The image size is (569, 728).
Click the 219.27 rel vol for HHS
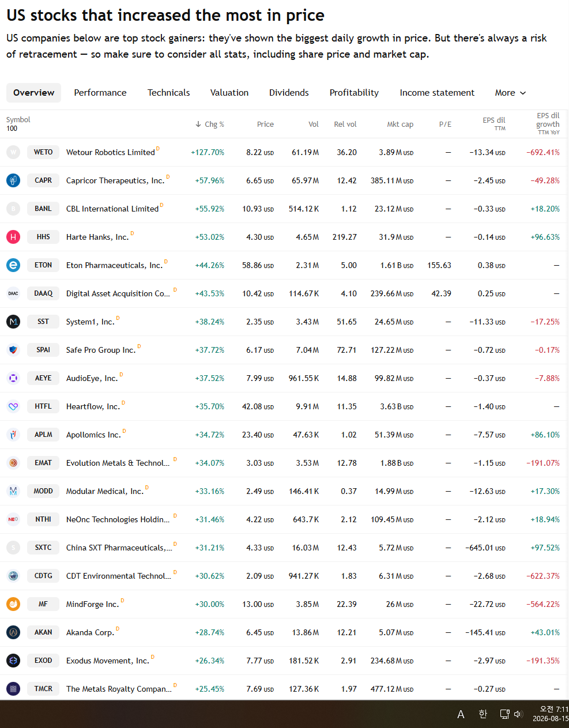pos(345,237)
